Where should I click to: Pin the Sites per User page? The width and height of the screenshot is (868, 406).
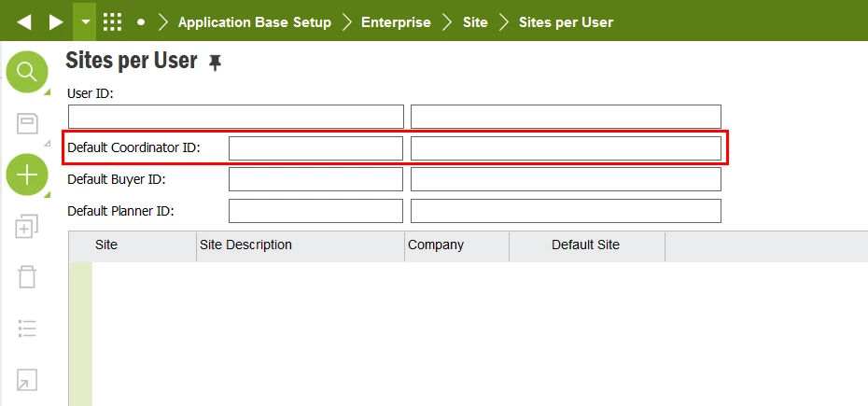click(x=215, y=63)
